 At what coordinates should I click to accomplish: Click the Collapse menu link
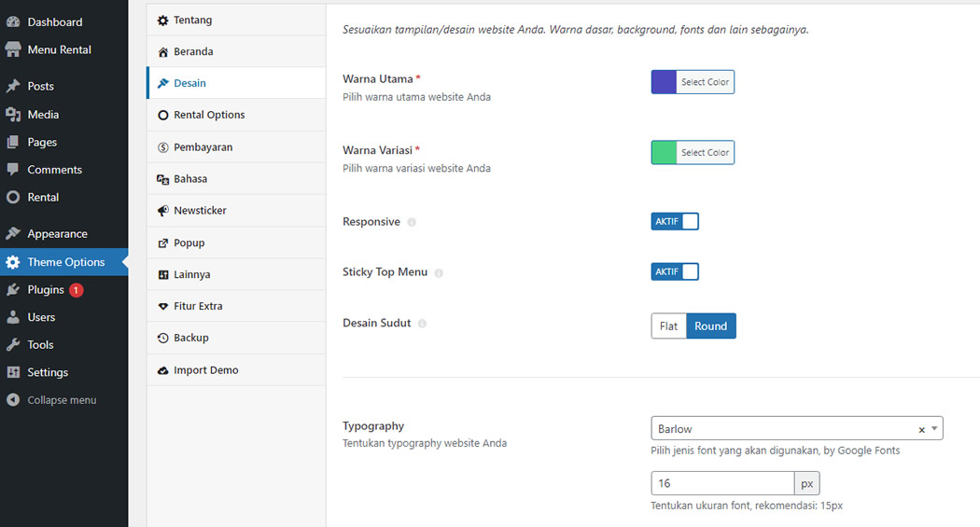pyautogui.click(x=63, y=399)
